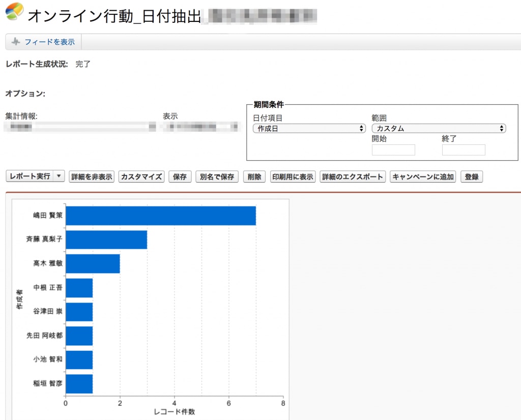Screen dimensions: 521x420
Task: Focus the 終了 date field
Action: pos(464,149)
